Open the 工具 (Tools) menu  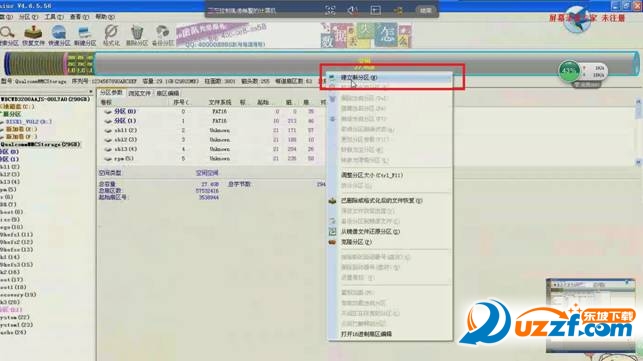point(54,17)
